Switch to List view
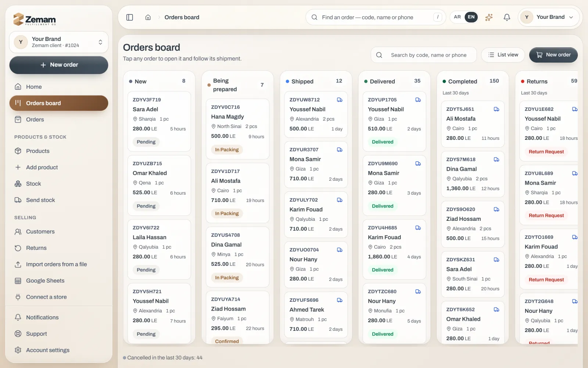 coord(503,55)
